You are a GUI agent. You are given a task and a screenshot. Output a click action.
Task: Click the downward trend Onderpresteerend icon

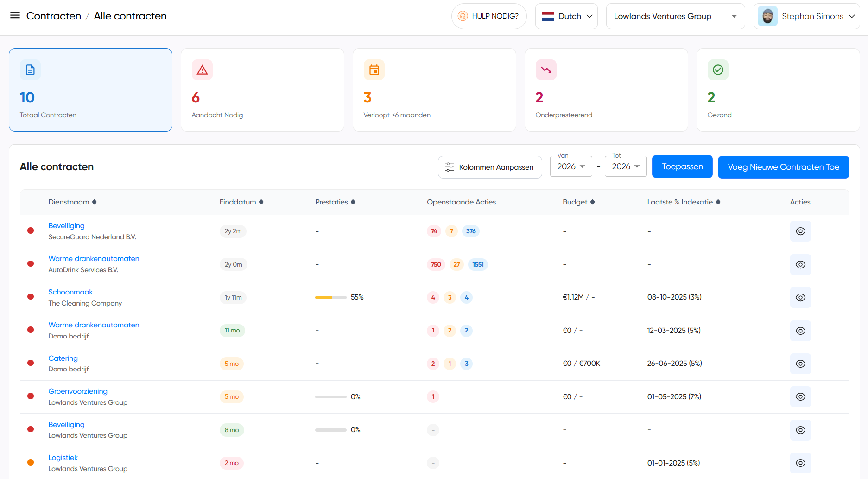tap(546, 70)
